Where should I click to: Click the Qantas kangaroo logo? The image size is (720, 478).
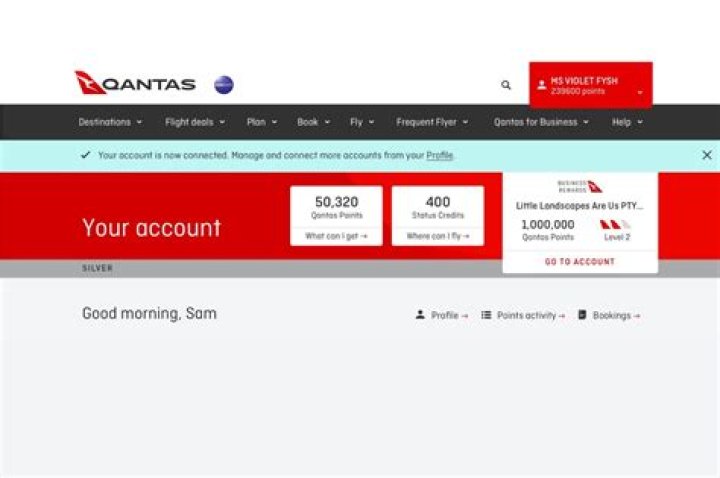(x=135, y=83)
